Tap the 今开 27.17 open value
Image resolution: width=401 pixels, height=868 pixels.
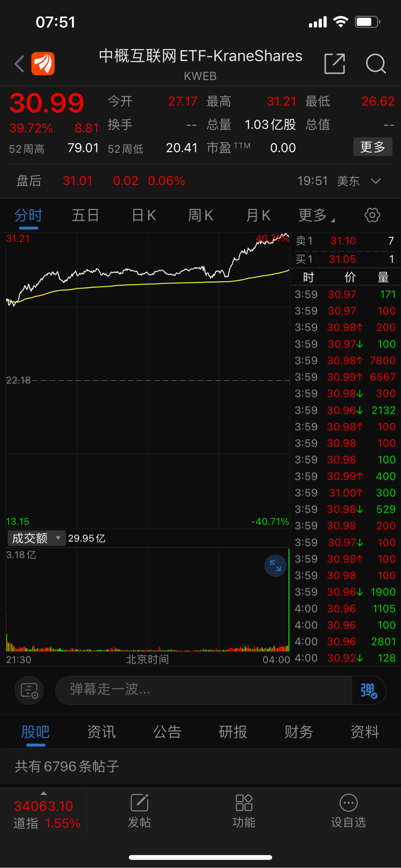click(x=182, y=101)
